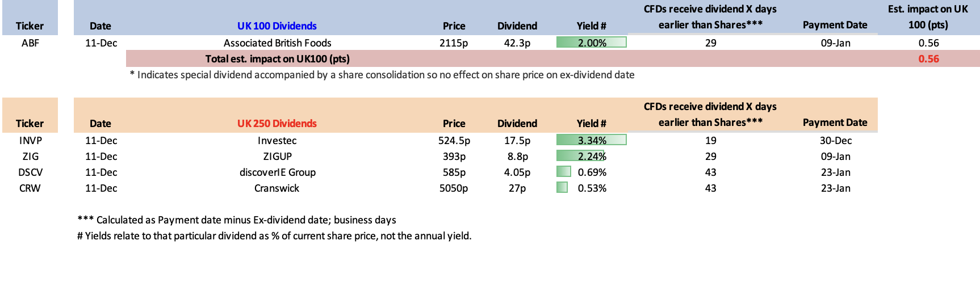Click Investec's 30-Dec payment date

pyautogui.click(x=835, y=141)
